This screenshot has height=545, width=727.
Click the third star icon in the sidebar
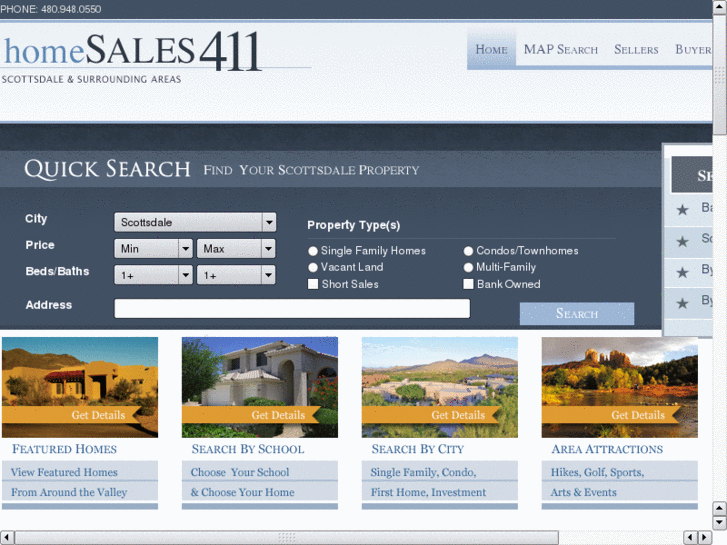pyautogui.click(x=682, y=272)
